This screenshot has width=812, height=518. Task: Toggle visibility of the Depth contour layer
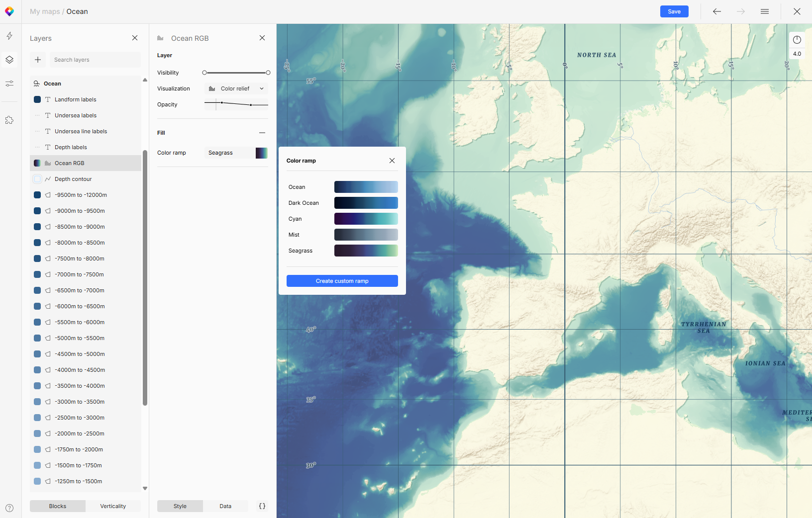coord(37,178)
